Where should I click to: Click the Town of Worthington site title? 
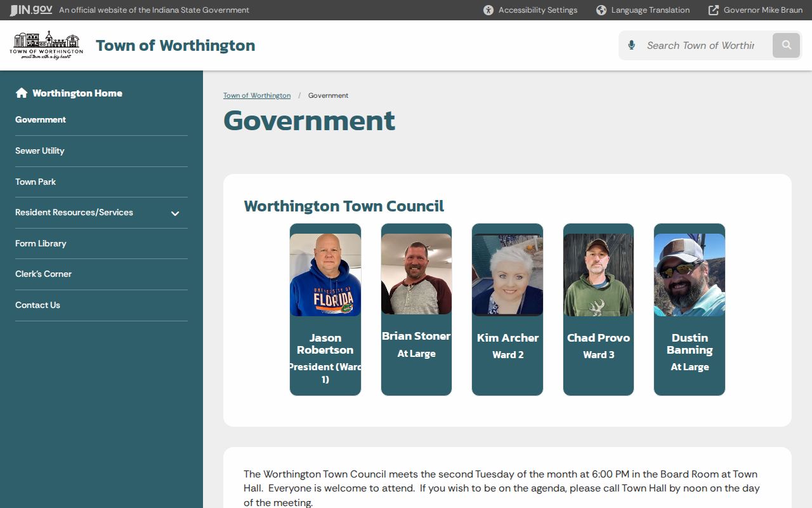[x=175, y=45]
